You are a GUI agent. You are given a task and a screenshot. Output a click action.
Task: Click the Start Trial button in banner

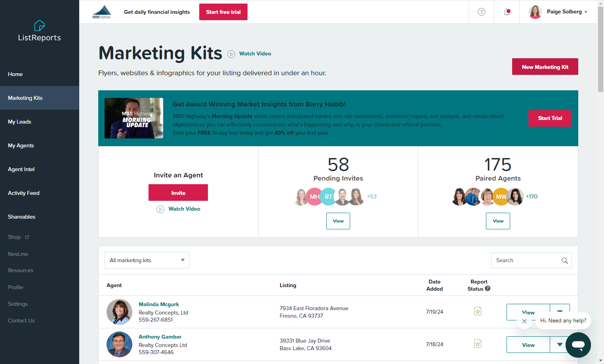(x=550, y=118)
